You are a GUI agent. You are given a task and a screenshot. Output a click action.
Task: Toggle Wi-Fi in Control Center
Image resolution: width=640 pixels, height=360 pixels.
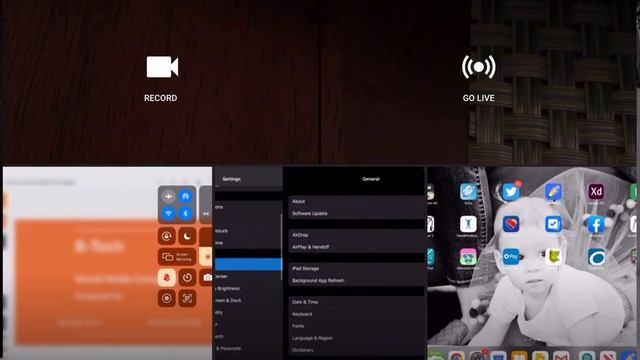tap(168, 213)
